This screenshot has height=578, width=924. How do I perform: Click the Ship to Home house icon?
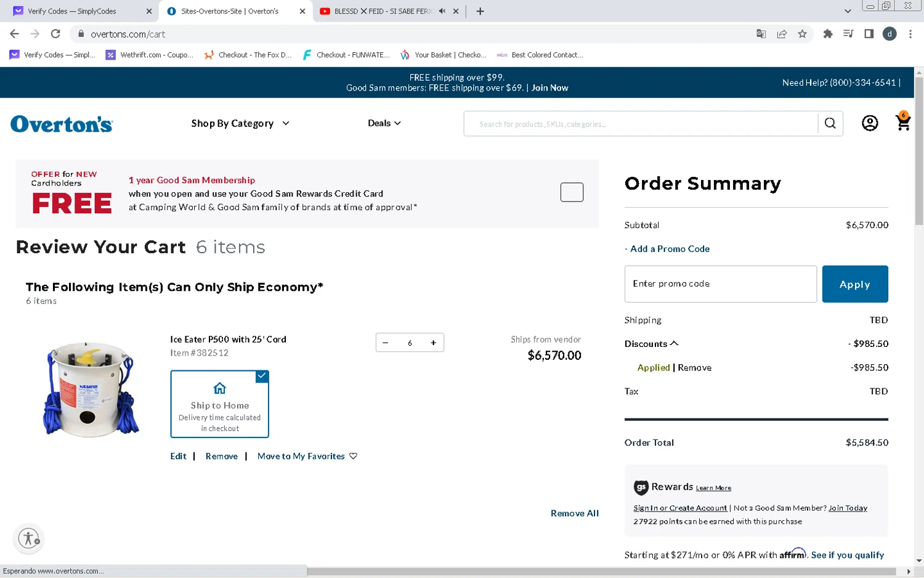point(219,388)
